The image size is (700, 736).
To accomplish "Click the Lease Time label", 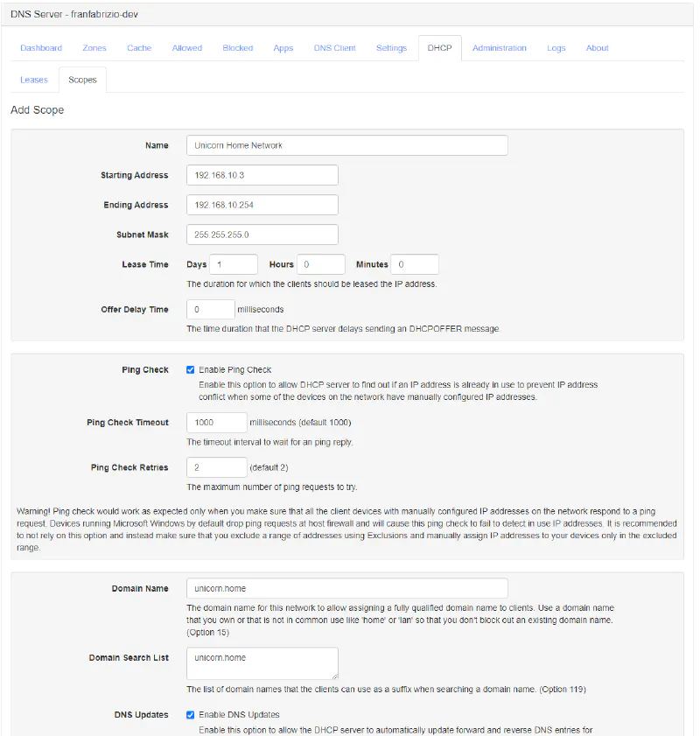I will pos(145,265).
